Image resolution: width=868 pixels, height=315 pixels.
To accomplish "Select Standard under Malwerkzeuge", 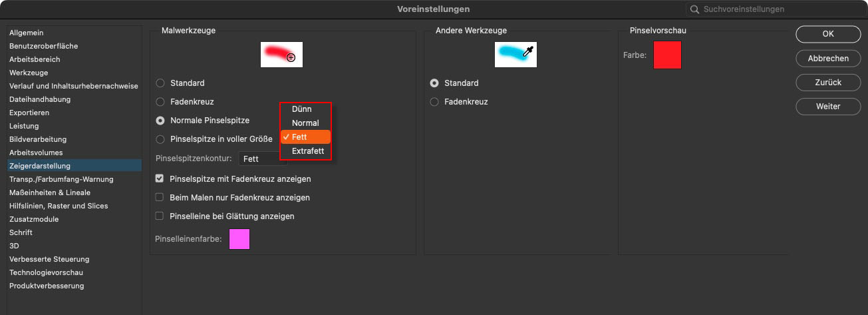I will point(160,83).
